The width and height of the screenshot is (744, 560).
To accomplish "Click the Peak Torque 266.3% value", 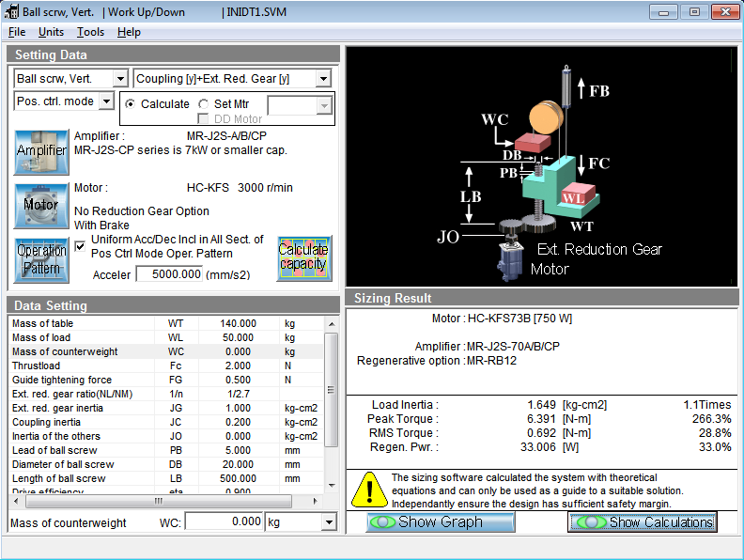I will pos(711,419).
